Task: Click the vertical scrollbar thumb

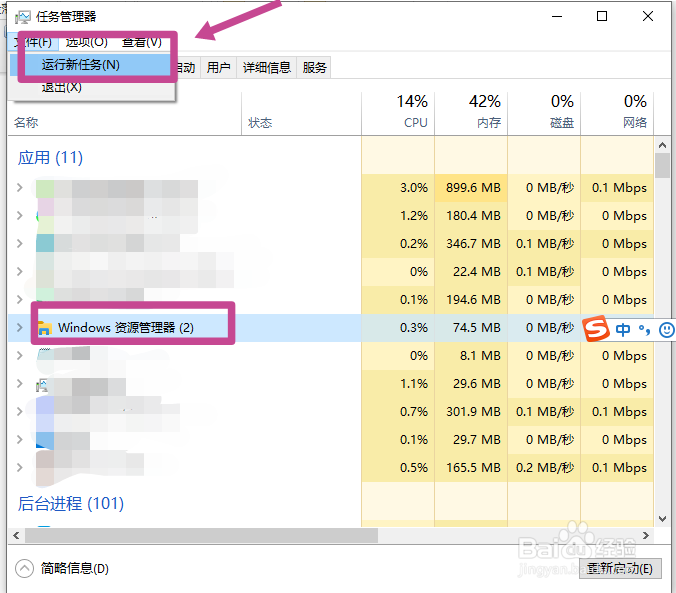Action: point(662,166)
